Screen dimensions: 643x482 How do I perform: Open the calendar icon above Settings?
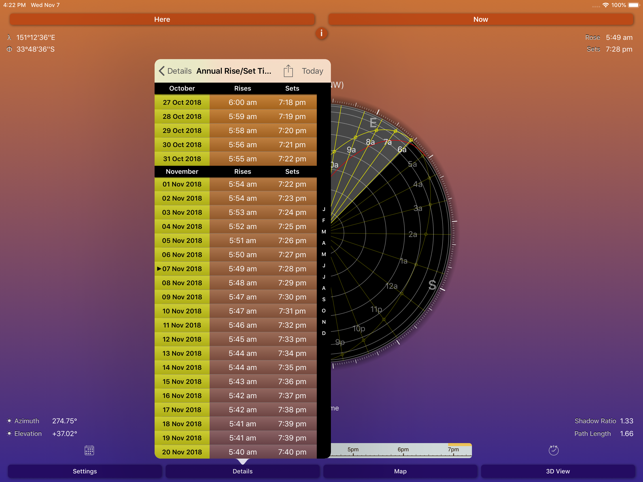tap(89, 451)
